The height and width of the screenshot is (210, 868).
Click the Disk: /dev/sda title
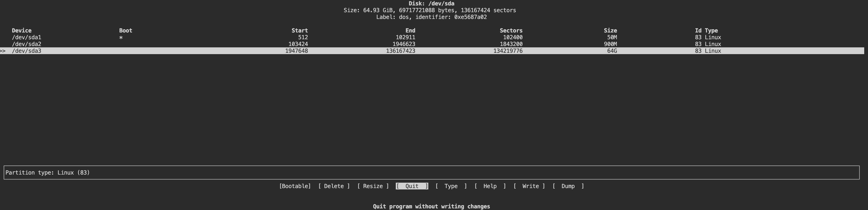431,3
